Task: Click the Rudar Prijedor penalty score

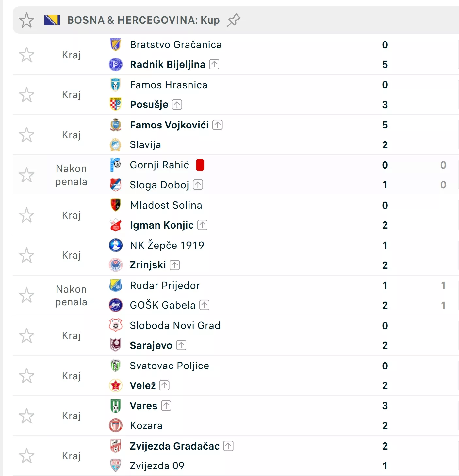Action: click(443, 285)
